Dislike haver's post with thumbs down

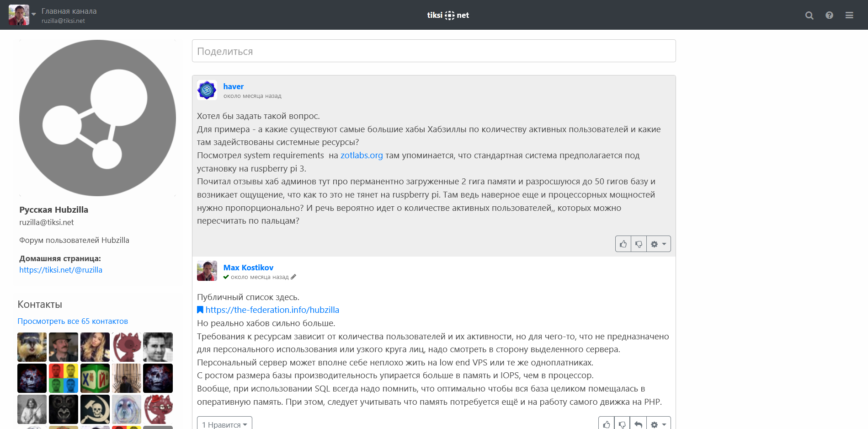tap(639, 244)
